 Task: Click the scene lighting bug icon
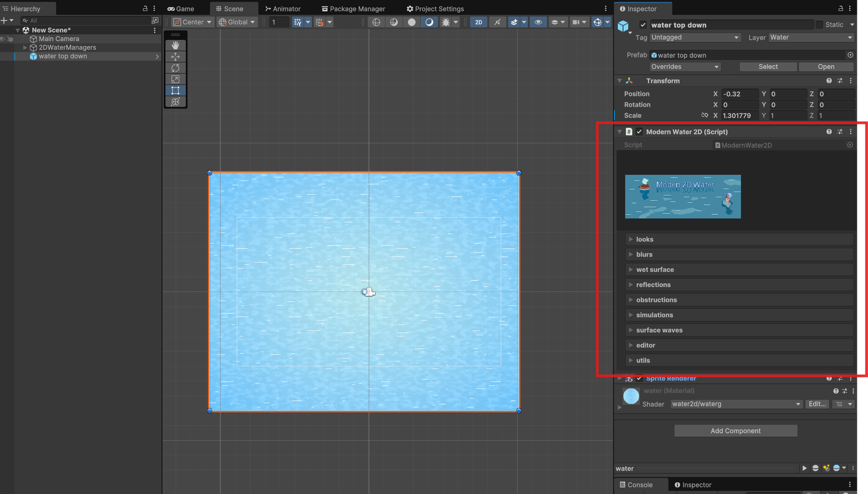coord(446,22)
